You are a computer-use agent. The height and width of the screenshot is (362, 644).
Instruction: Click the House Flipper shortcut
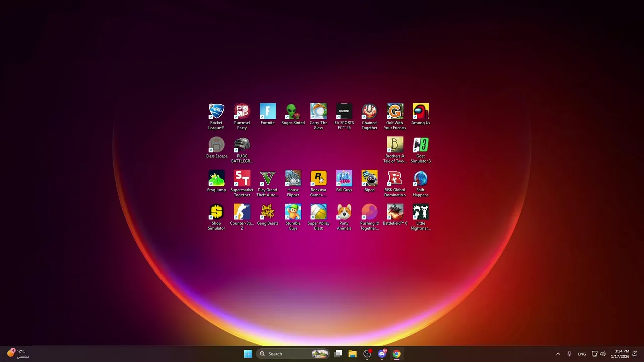point(293,184)
